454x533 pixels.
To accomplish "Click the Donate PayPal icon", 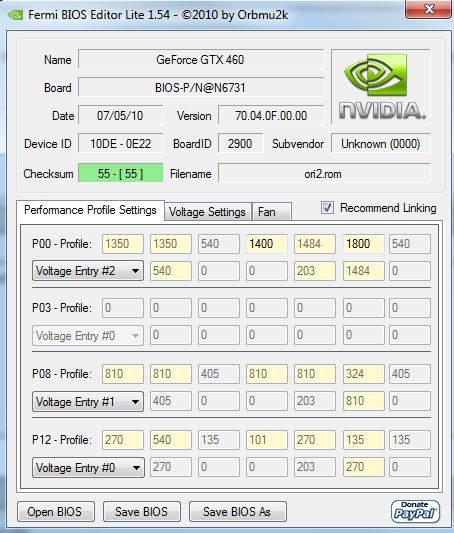I will [415, 512].
